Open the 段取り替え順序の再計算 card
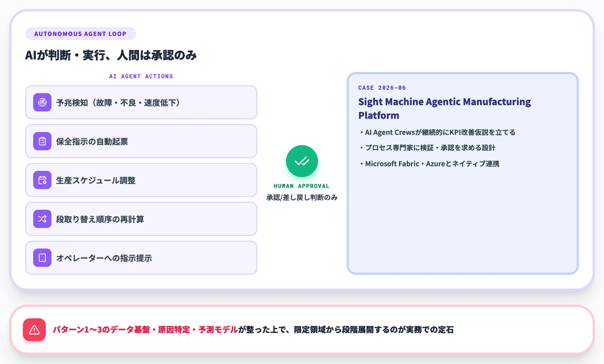This screenshot has height=364, width=604. pyautogui.click(x=141, y=219)
